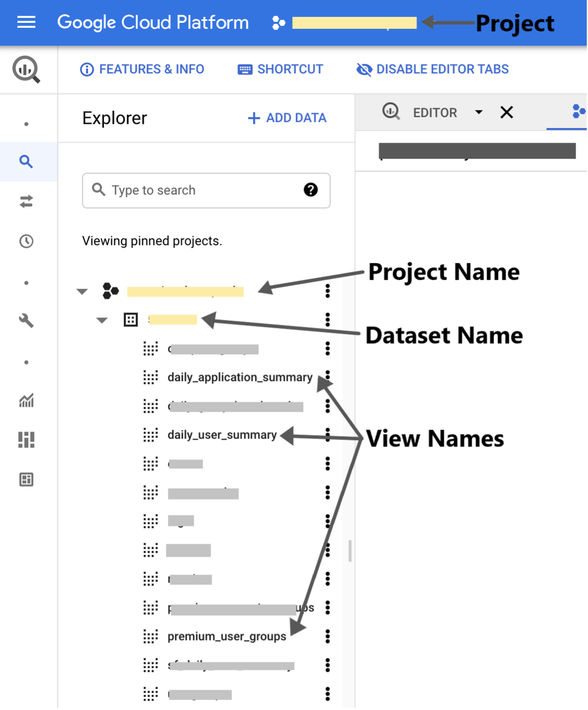Close the Editor tab
588x710 pixels.
pyautogui.click(x=507, y=112)
